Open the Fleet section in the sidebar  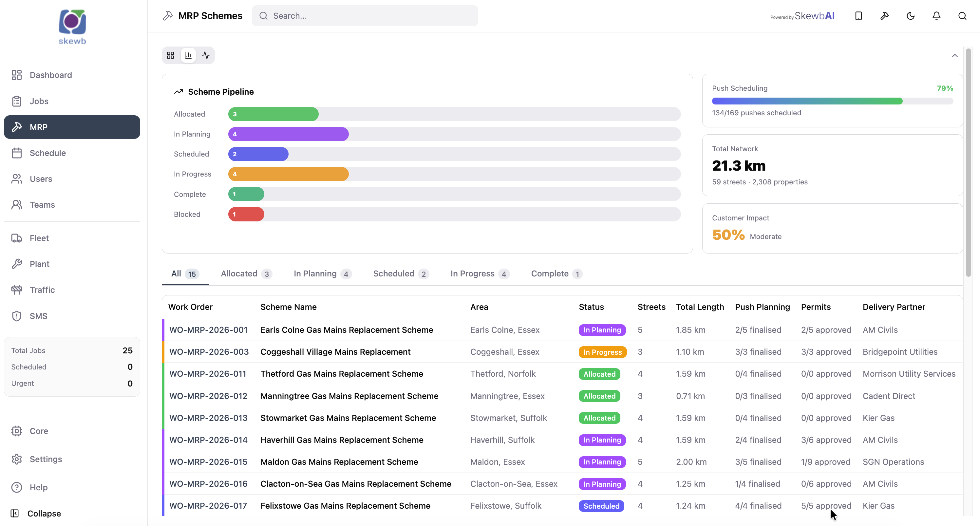point(72,238)
